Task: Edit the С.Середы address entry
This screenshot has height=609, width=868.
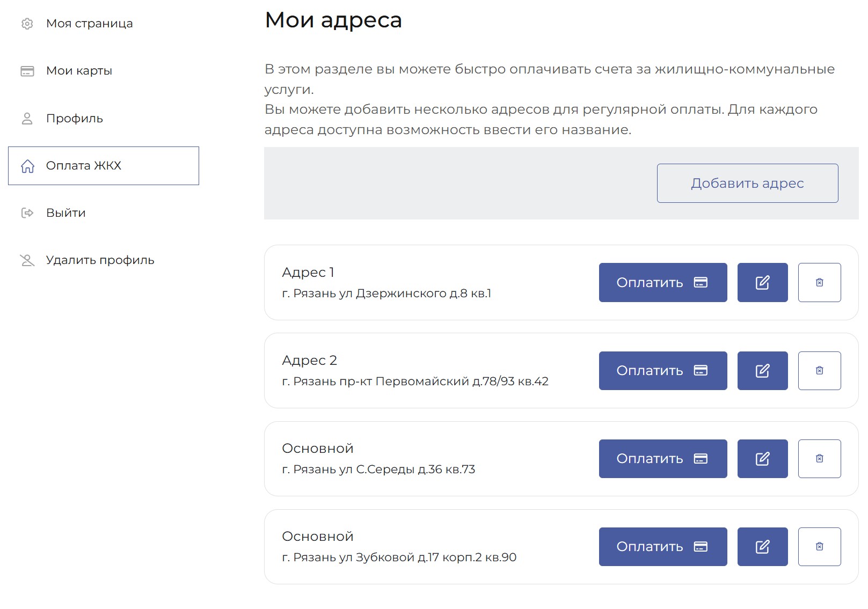Action: click(x=762, y=459)
